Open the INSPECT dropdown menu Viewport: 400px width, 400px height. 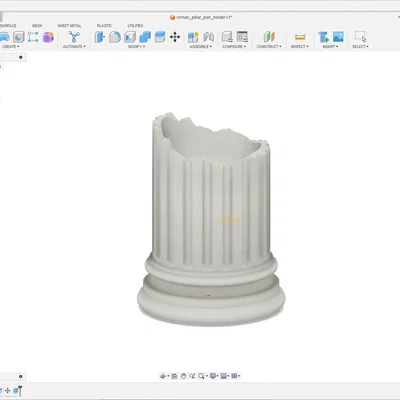300,47
